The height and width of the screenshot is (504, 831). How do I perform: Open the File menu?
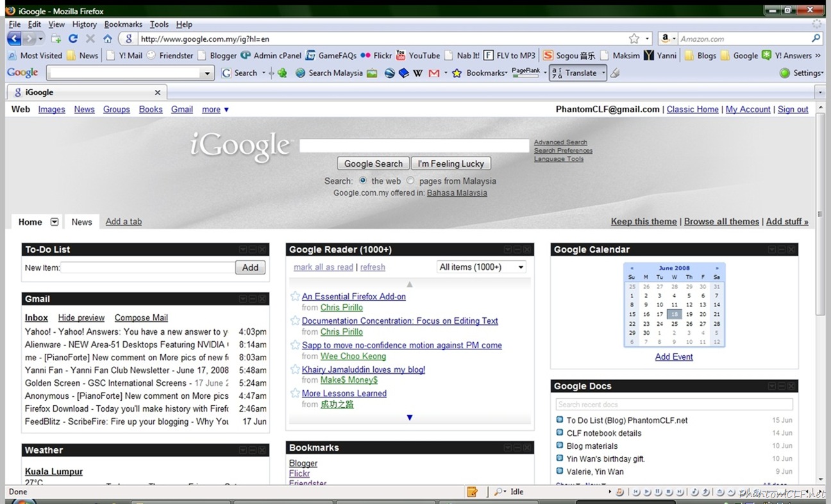pyautogui.click(x=15, y=24)
